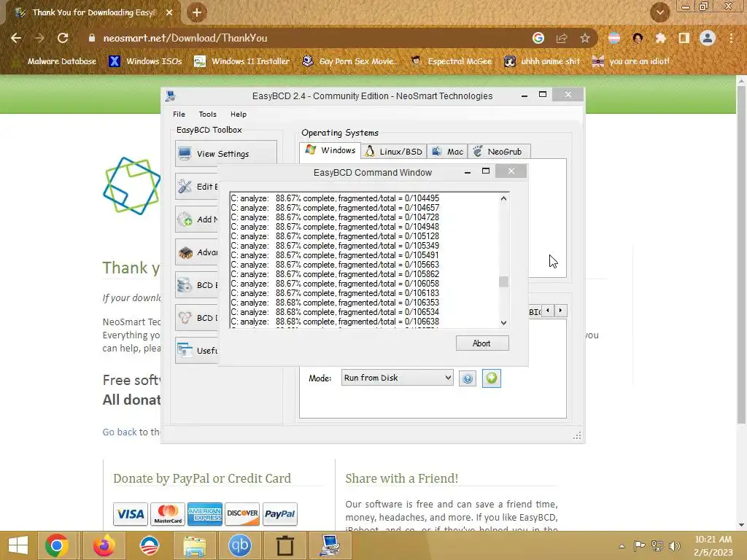Open qBittorrent from the taskbar
747x560 pixels.
(x=239, y=545)
